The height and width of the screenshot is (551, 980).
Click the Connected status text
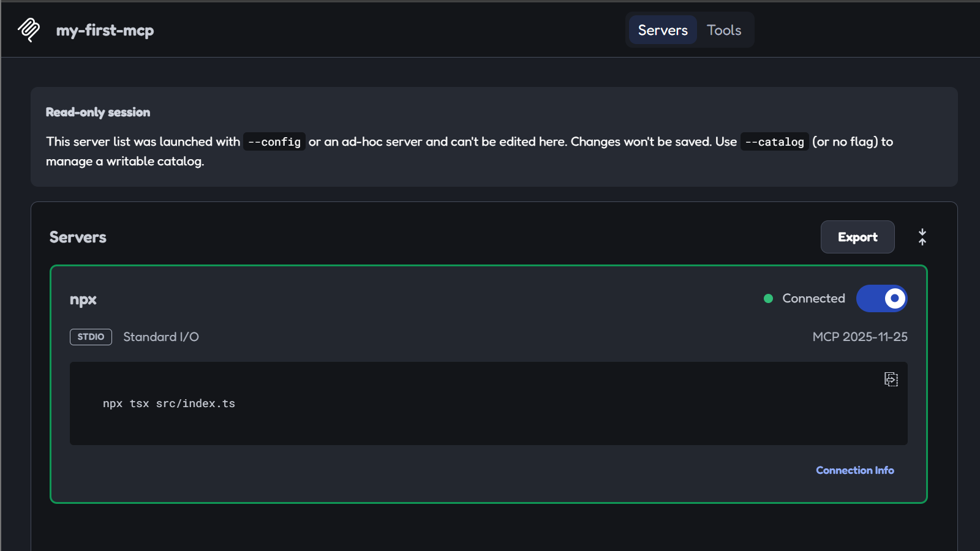pos(813,298)
